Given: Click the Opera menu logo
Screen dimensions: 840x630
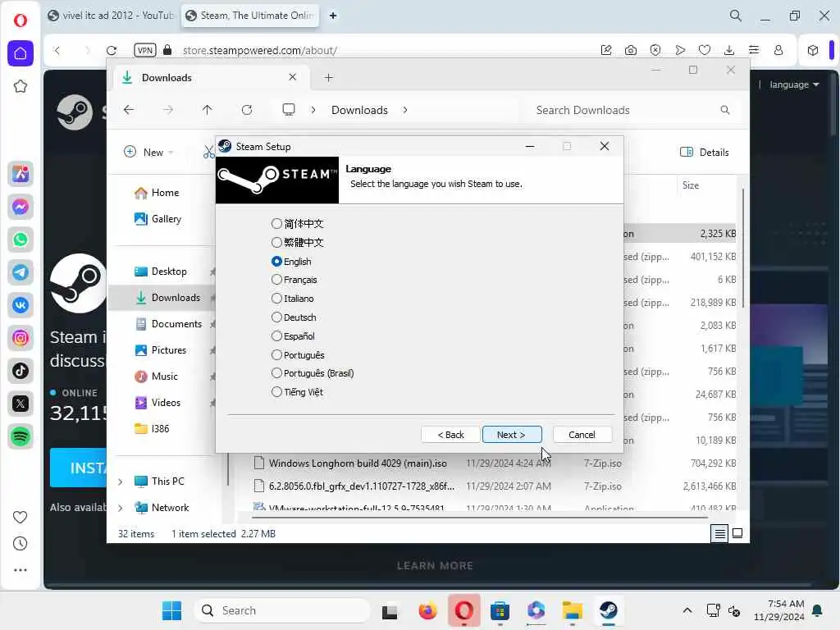Looking at the screenshot, I should pos(21,21).
